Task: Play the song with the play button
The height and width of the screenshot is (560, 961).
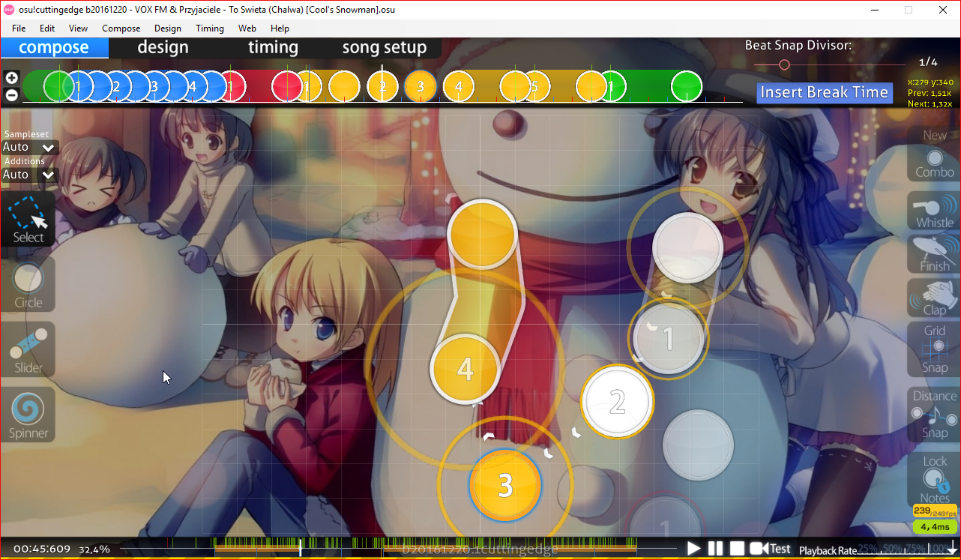Action: pyautogui.click(x=694, y=549)
